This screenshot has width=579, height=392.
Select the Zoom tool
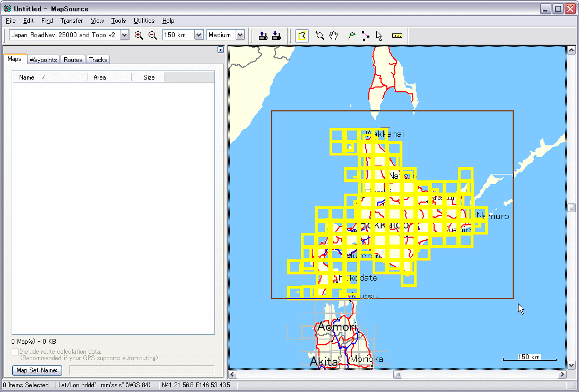pos(319,36)
